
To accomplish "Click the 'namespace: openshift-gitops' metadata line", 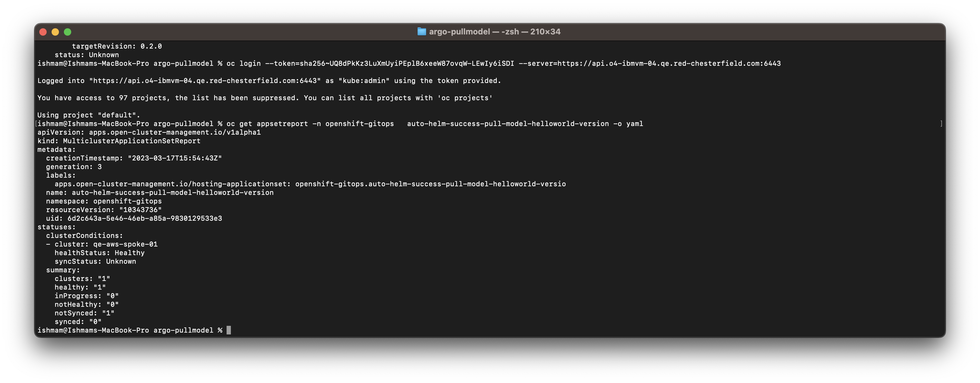I will pos(104,201).
